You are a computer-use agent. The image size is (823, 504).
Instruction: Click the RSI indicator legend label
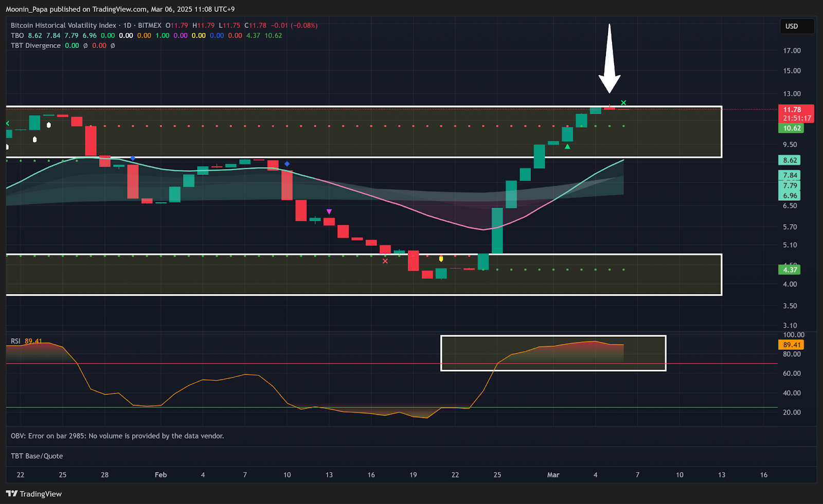pos(15,341)
